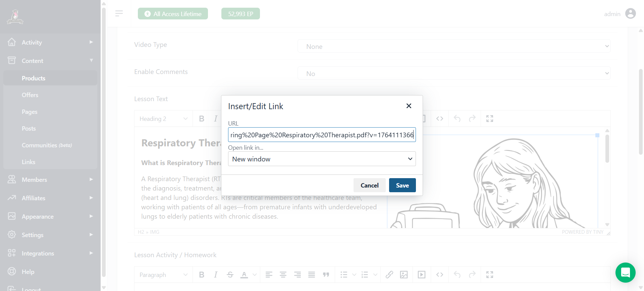Cancel the Insert/Edit Link dialog
The image size is (644, 291).
(x=369, y=185)
